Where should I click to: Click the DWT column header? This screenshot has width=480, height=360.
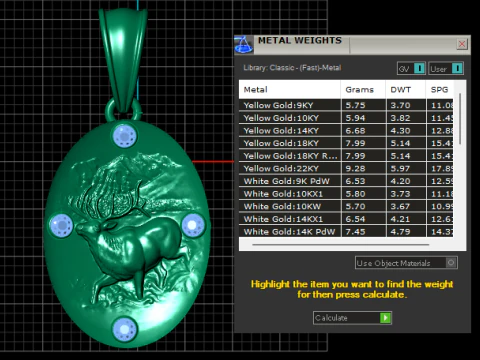[x=406, y=90]
